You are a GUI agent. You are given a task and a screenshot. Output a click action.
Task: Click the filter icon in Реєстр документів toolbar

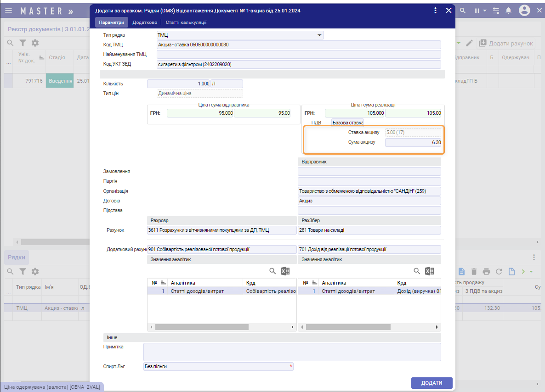pos(23,43)
